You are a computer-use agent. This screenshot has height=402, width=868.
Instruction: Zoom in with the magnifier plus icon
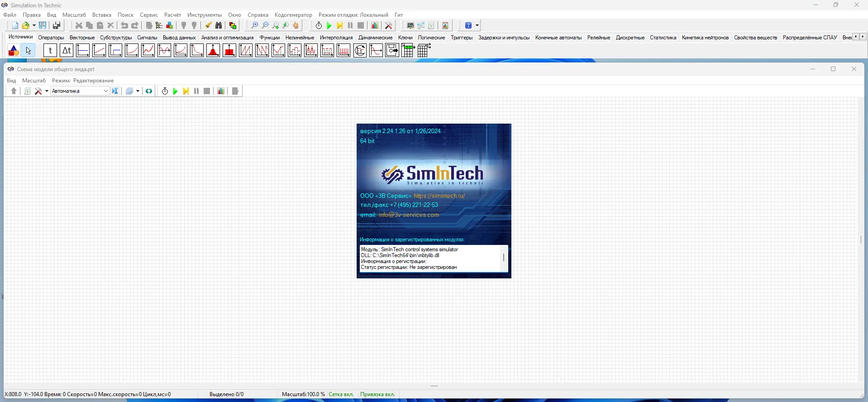(255, 26)
